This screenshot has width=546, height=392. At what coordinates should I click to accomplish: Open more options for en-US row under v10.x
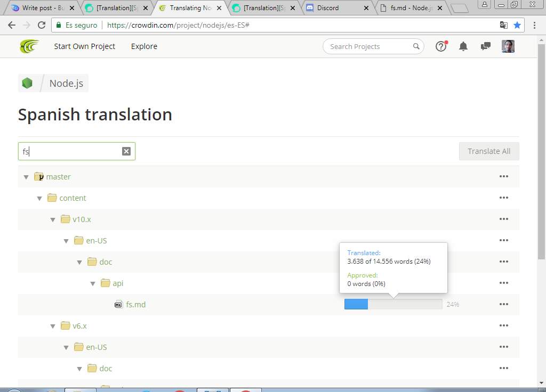pos(504,240)
